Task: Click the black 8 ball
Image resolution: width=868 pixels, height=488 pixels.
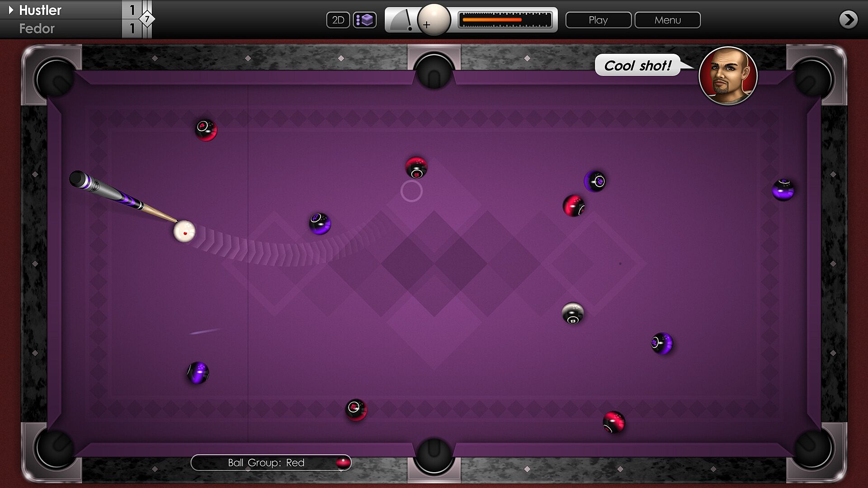Action: (x=572, y=314)
